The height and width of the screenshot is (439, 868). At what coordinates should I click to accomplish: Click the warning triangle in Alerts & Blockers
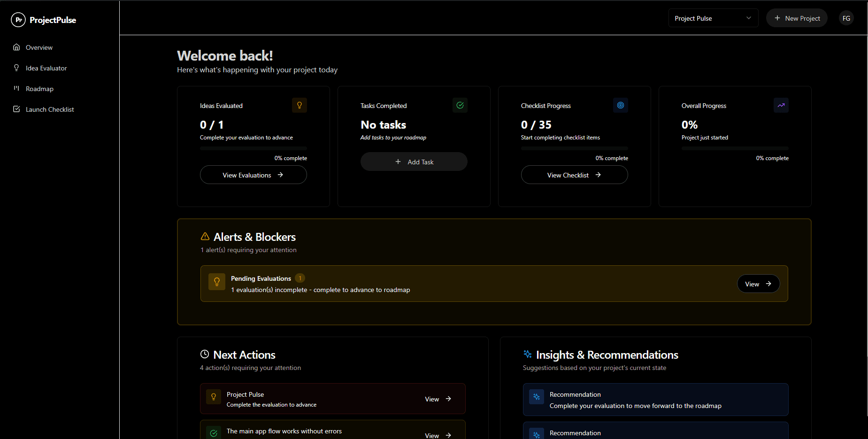tap(205, 237)
